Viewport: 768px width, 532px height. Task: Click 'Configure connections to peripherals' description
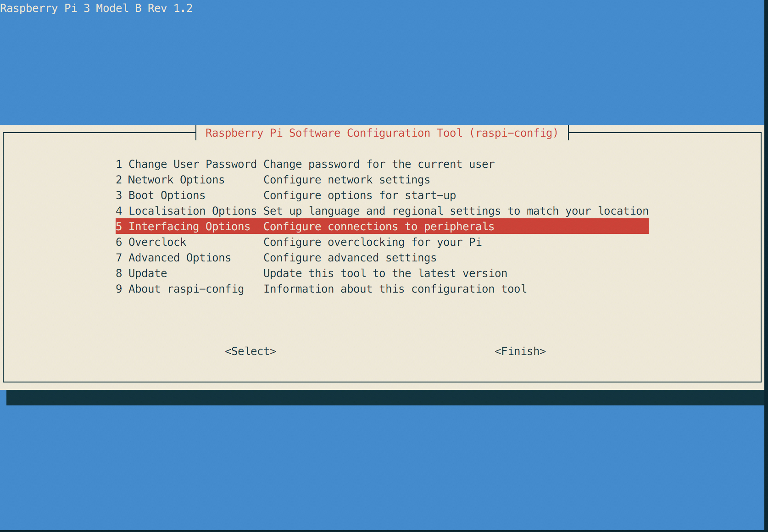click(x=379, y=227)
